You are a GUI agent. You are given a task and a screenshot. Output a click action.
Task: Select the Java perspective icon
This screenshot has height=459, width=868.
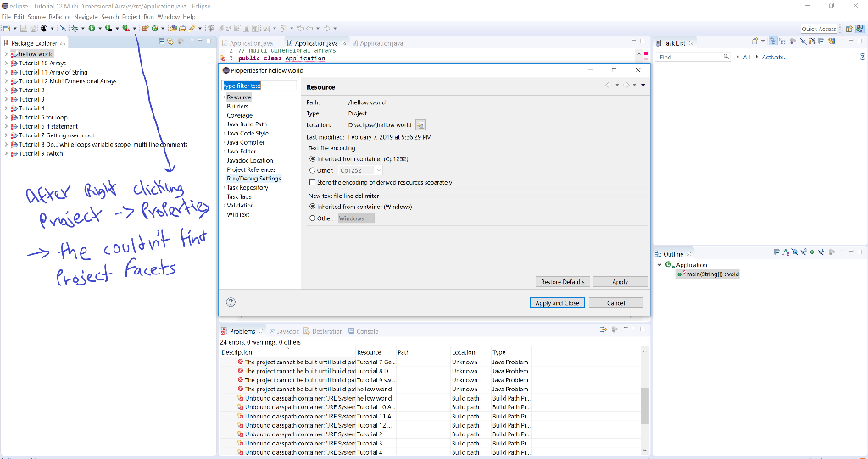[860, 29]
